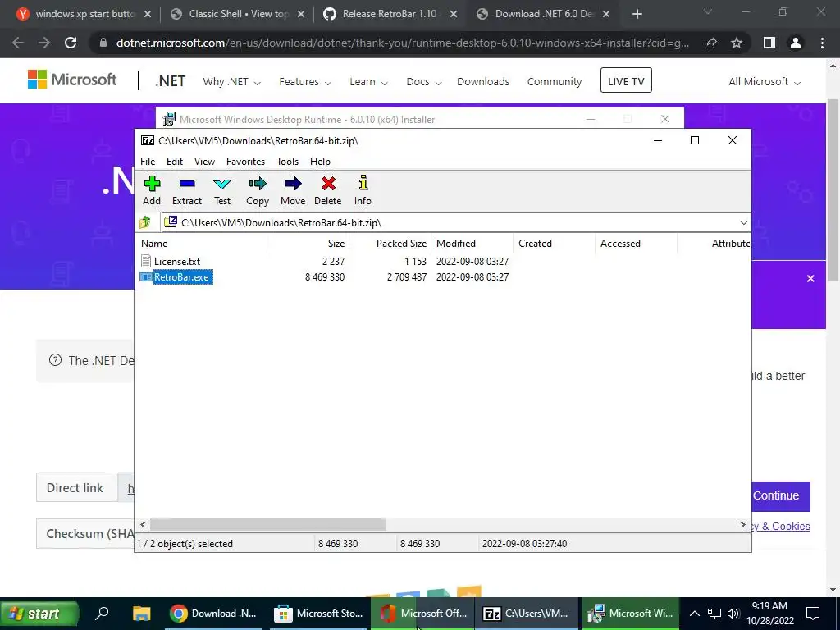Switch to windows xp start button tab

point(84,14)
